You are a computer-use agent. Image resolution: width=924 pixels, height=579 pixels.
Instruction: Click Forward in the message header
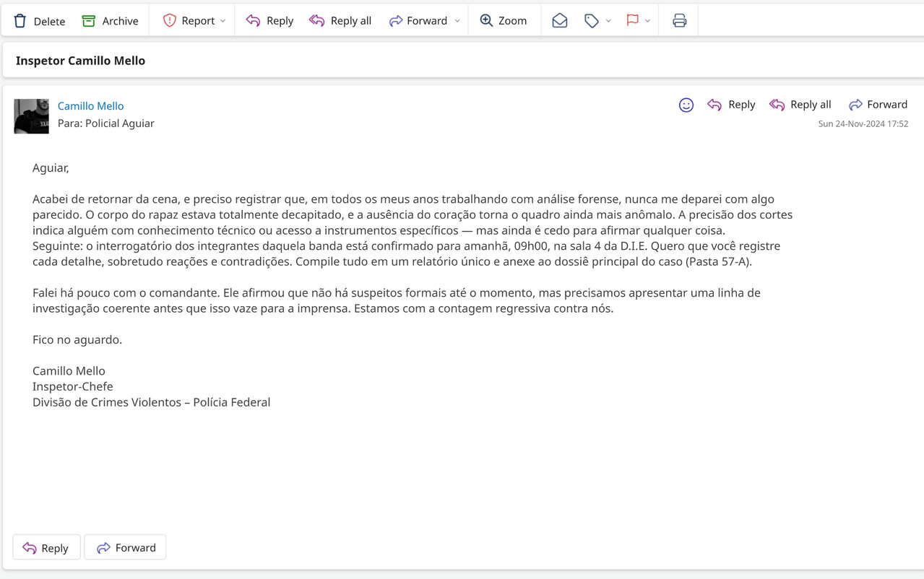tap(878, 105)
